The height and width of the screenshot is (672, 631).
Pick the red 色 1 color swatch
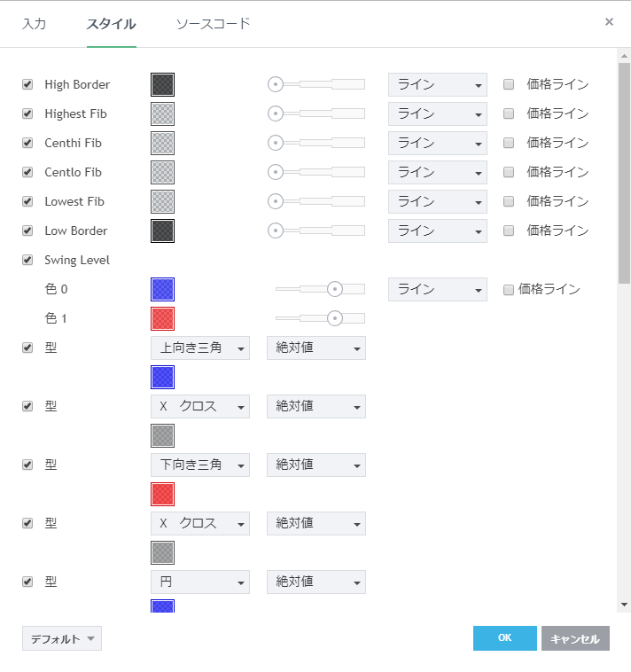click(x=162, y=318)
